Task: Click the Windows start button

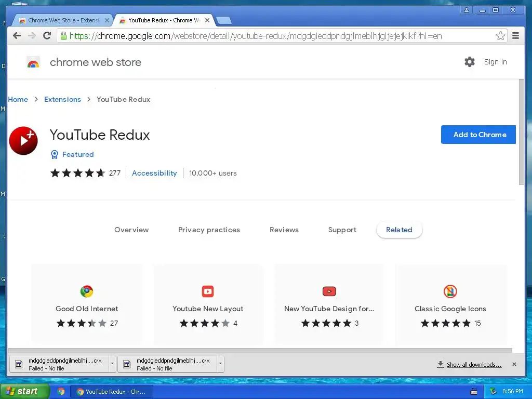Action: pos(24,392)
